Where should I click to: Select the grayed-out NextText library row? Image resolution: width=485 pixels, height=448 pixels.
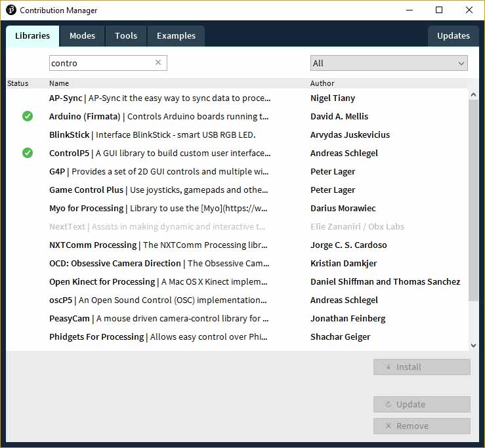pyautogui.click(x=237, y=227)
